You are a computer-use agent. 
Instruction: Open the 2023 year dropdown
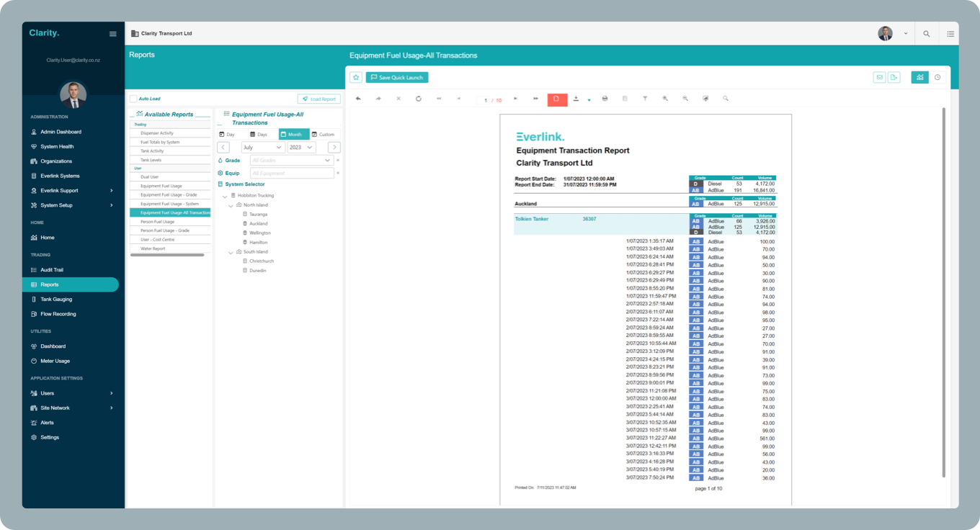click(301, 147)
